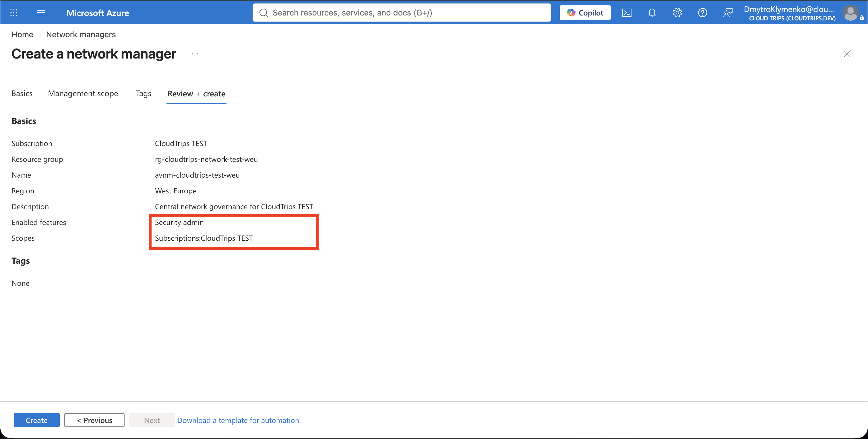Image resolution: width=868 pixels, height=439 pixels.
Task: Click the None tags value
Action: 21,283
